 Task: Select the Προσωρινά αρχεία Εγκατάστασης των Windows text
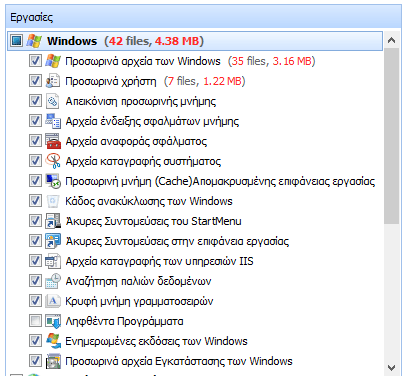coord(179,361)
